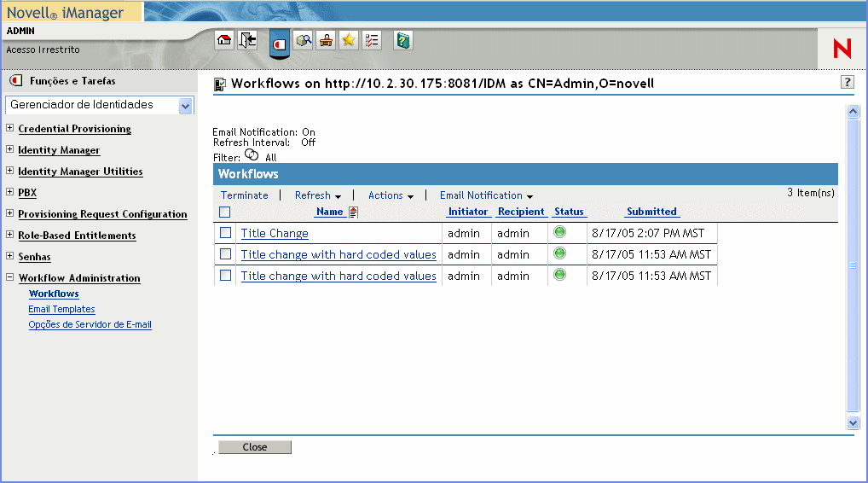Viewport: 868px width, 483px height.
Task: Open the Configure icon in toolbar
Action: click(326, 40)
